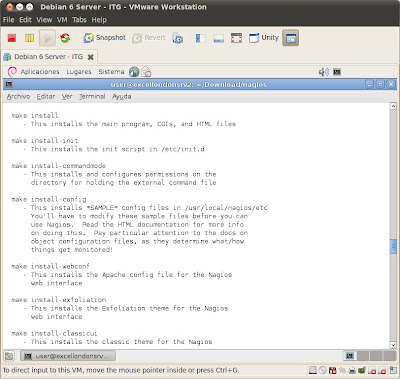Open the VM menu
Screen dimensions: 400x379
(62, 20)
